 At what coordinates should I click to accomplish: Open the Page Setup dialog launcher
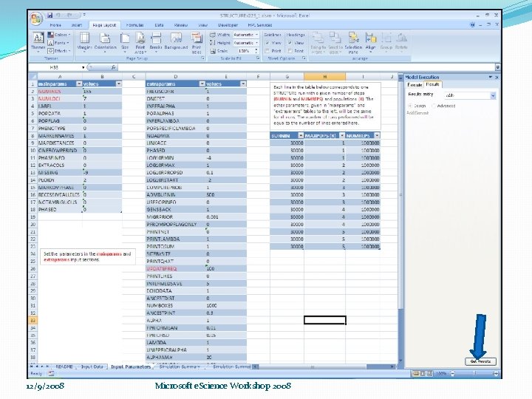[203, 58]
